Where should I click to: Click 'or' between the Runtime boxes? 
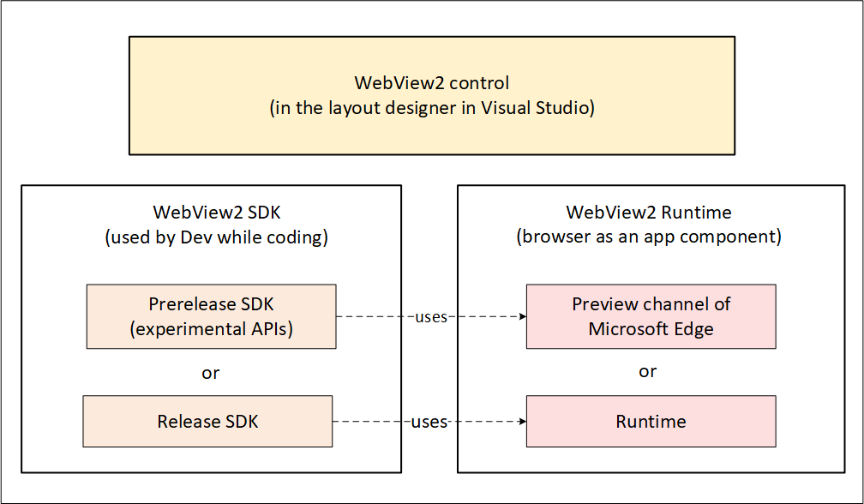tap(647, 371)
